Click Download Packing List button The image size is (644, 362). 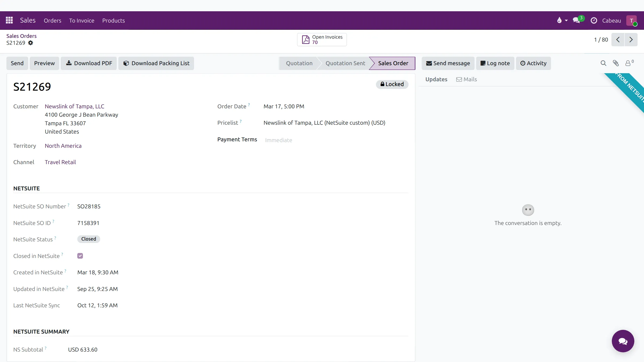pyautogui.click(x=156, y=63)
